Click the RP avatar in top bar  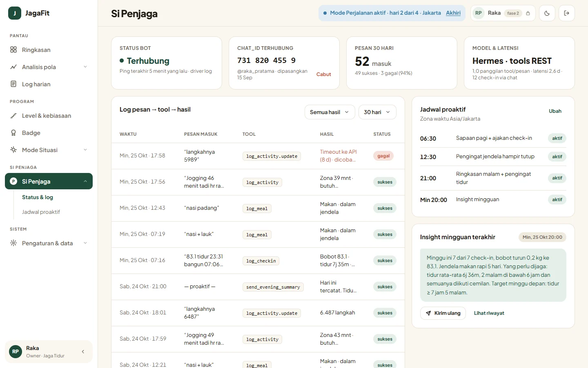[x=479, y=13]
